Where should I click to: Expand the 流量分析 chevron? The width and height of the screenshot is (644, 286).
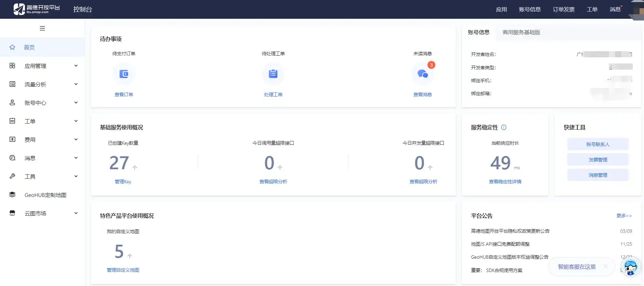(x=76, y=84)
